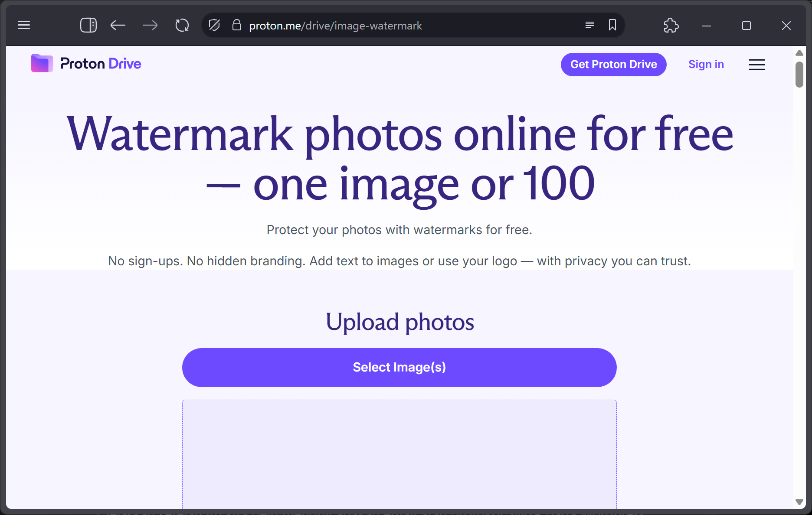Click the Proton Drive folder logo

[42, 63]
